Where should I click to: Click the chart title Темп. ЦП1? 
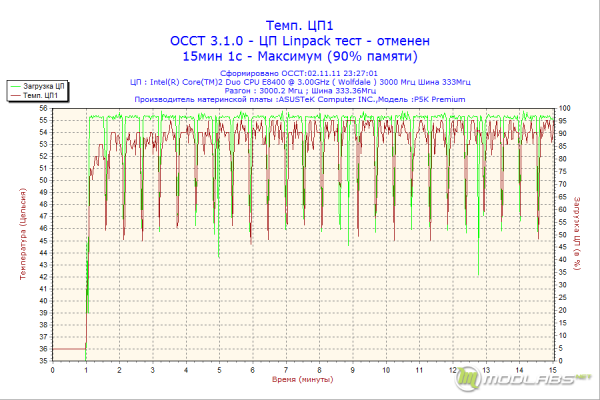(300, 26)
